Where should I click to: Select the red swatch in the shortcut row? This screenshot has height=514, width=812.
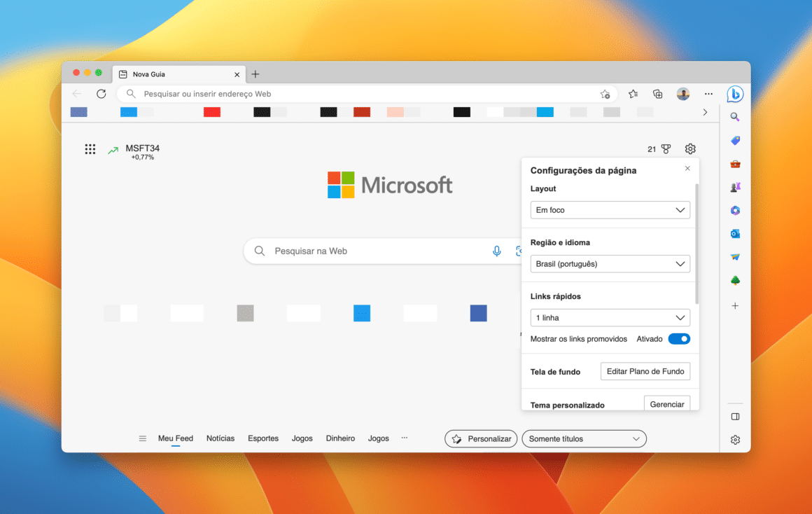[212, 111]
